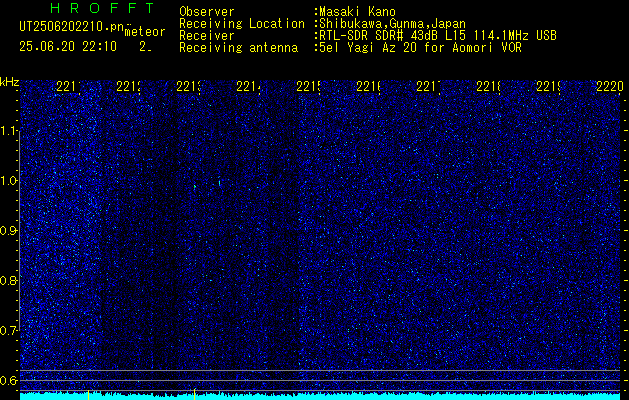Click the 0.9 kHz axis label
This screenshot has height=400, width=629.
point(10,230)
